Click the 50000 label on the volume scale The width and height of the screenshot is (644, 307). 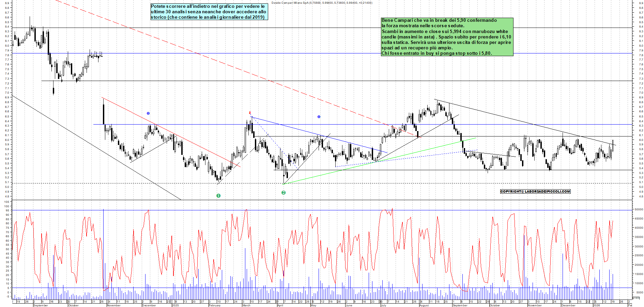click(638, 210)
